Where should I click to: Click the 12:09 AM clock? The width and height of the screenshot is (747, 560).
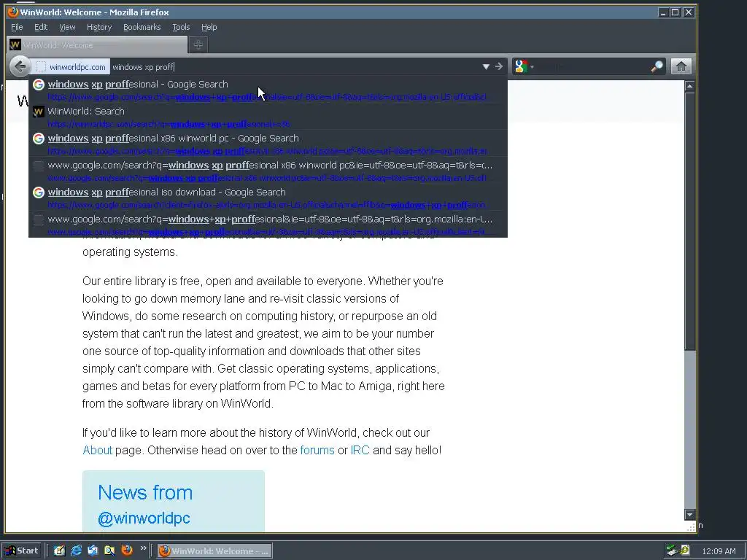(x=719, y=551)
